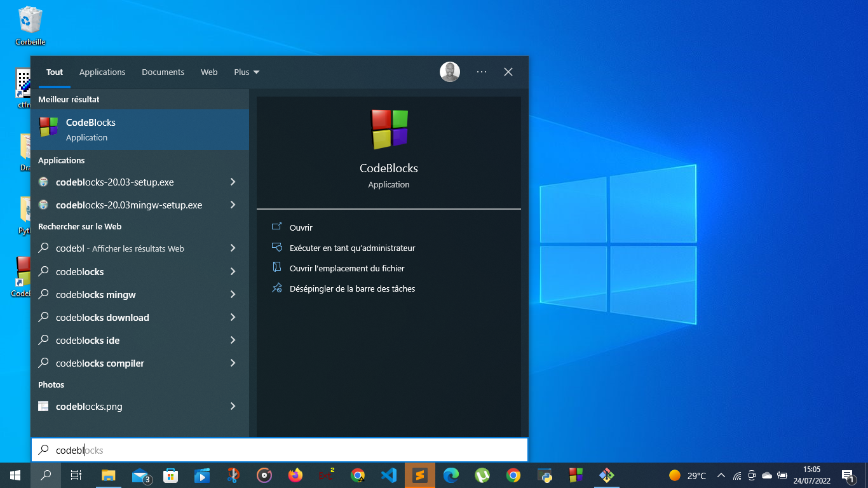Launch Visual Studio Code from the taskbar
This screenshot has height=488, width=868.
point(389,475)
